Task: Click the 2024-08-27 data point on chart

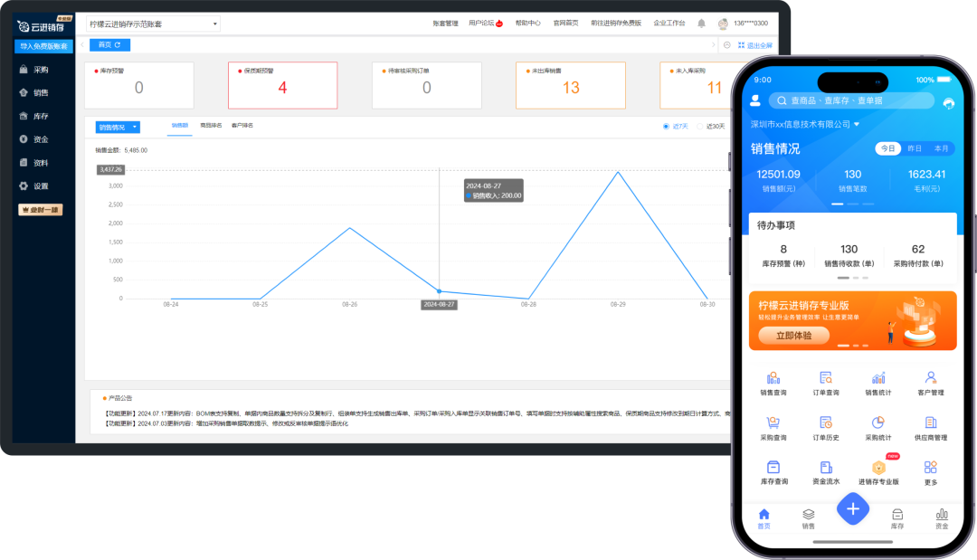Action: 440,291
